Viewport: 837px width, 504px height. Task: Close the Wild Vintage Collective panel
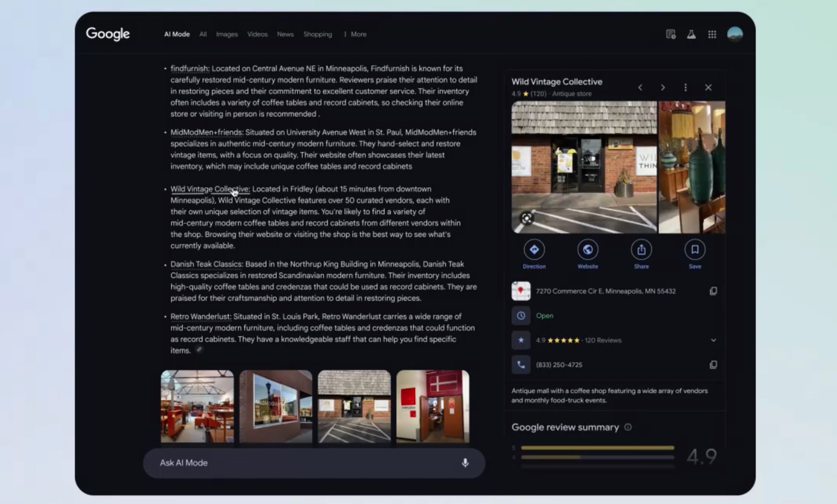pyautogui.click(x=708, y=87)
